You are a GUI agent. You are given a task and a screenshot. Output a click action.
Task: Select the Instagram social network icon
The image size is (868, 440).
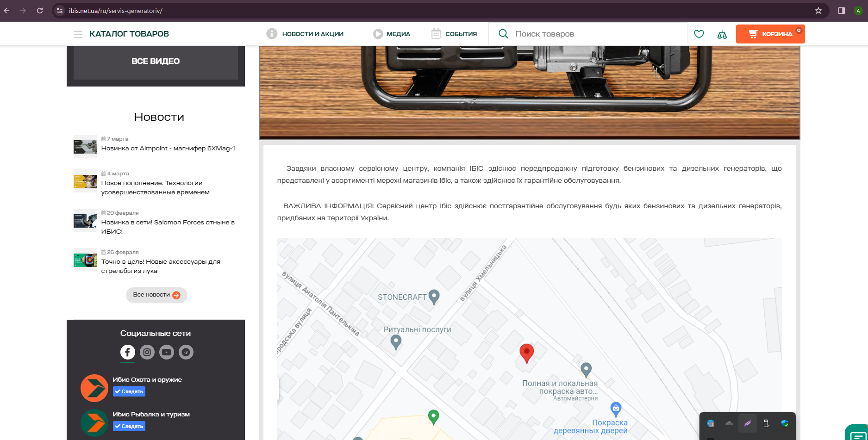point(147,352)
